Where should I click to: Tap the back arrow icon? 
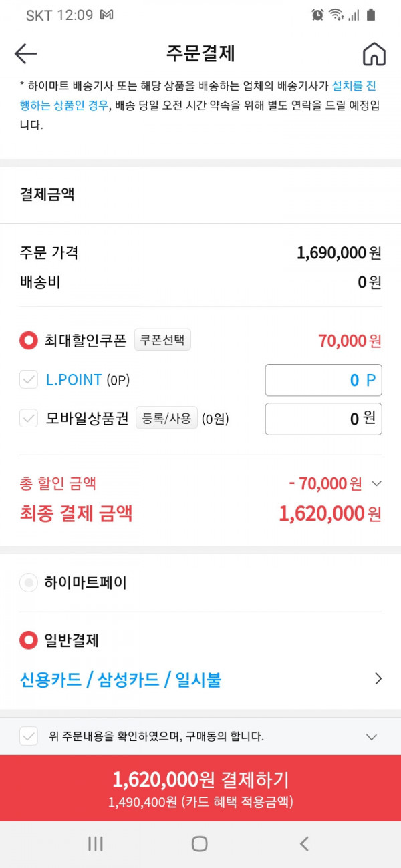pyautogui.click(x=25, y=54)
